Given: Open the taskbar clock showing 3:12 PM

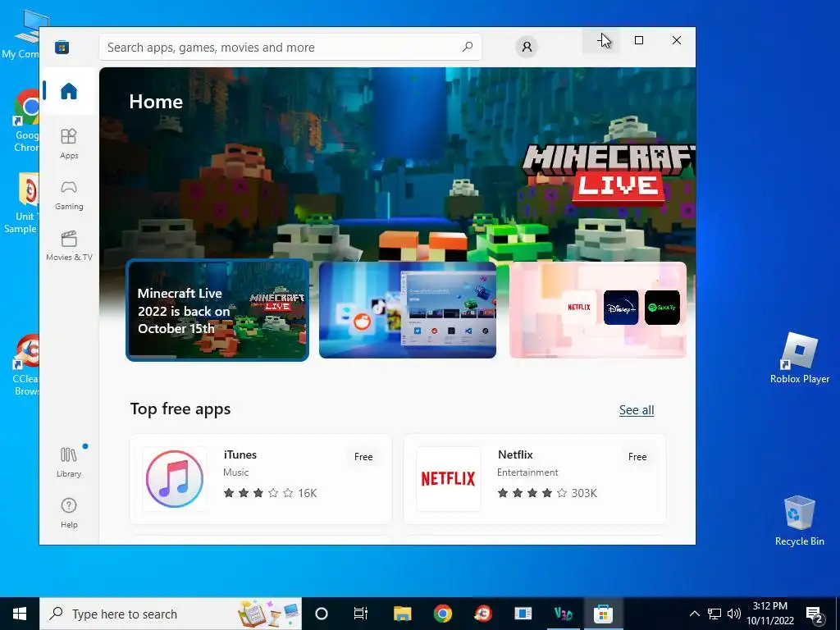Looking at the screenshot, I should [770, 614].
